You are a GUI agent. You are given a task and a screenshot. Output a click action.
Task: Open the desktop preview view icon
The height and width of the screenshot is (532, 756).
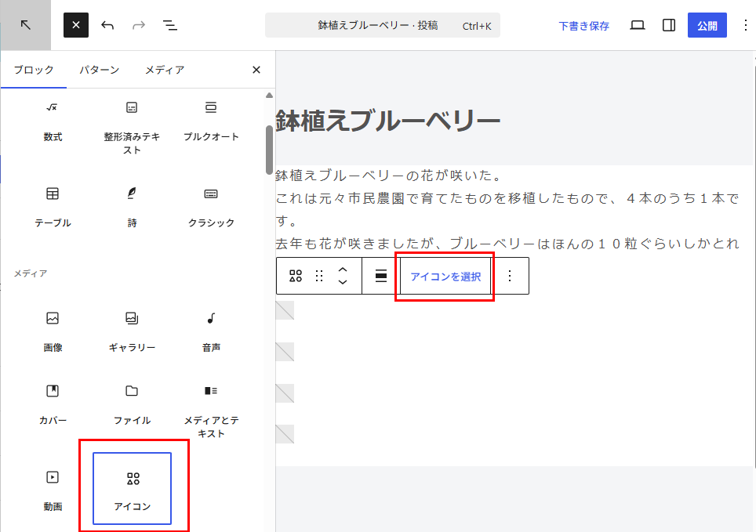638,25
